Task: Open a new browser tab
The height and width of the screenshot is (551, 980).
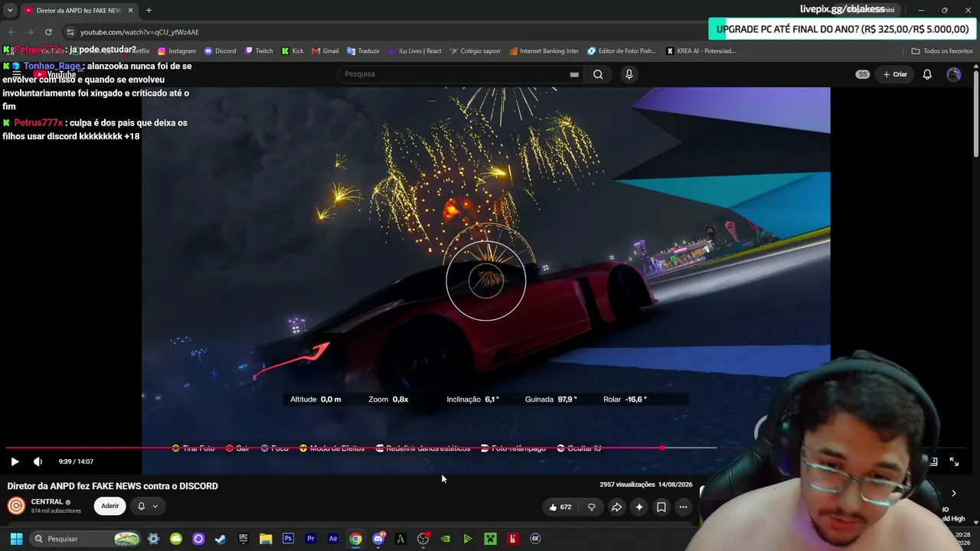Action: (149, 10)
